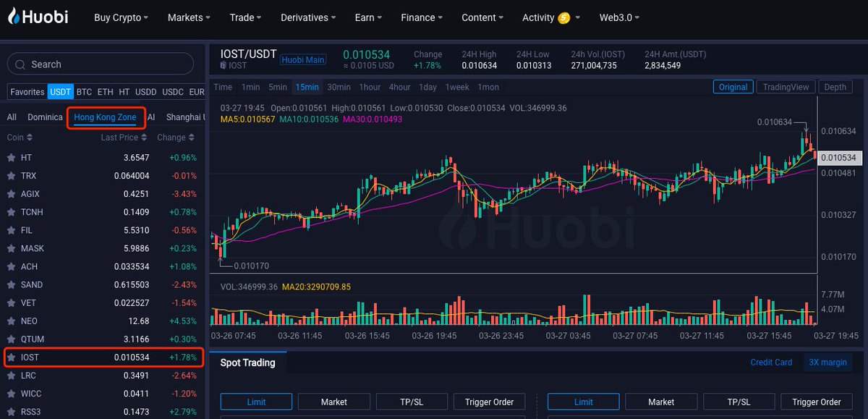Open the Spot Trading tab
This screenshot has width=868, height=419.
(248, 363)
